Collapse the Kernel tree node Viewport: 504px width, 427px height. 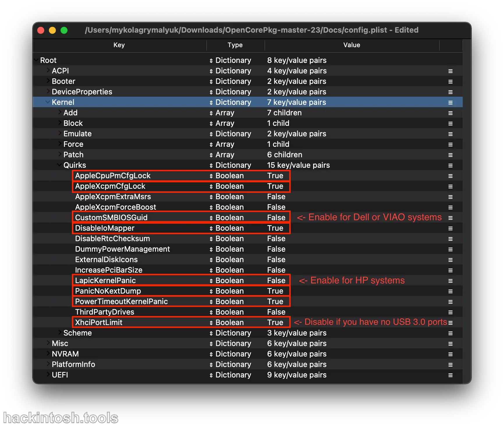[x=48, y=102]
